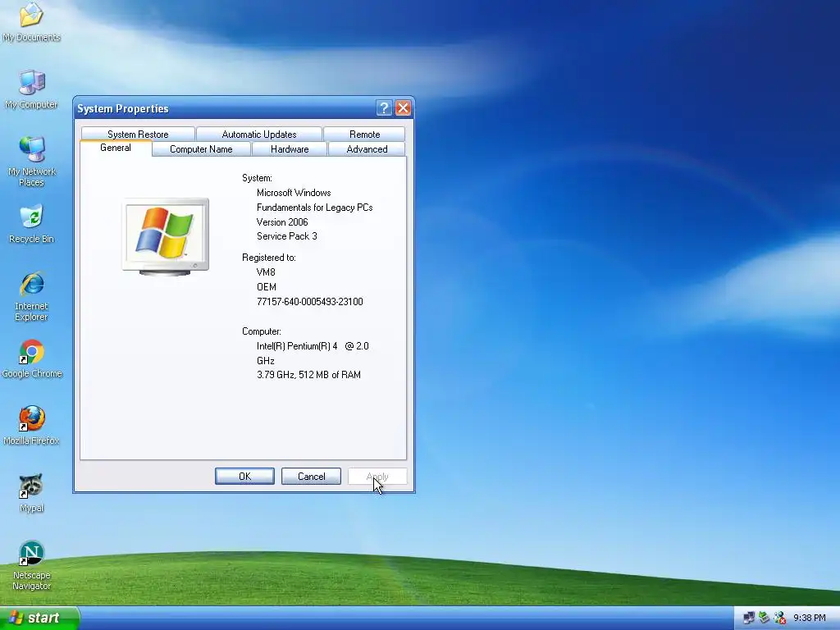The height and width of the screenshot is (630, 840).
Task: Open the Remote tab
Action: click(364, 134)
